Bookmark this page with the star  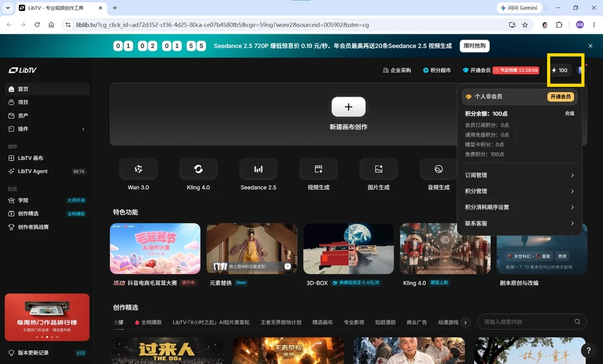point(525,25)
